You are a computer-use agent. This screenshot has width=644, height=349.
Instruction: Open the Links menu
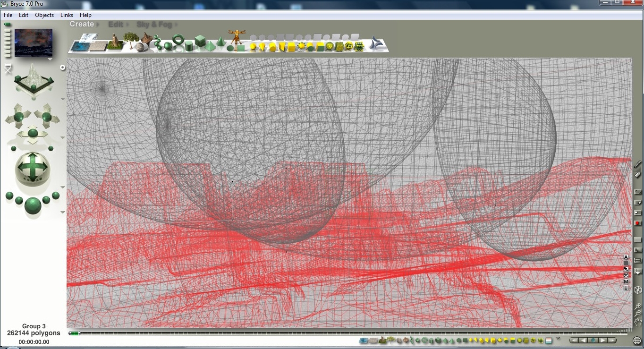click(67, 15)
